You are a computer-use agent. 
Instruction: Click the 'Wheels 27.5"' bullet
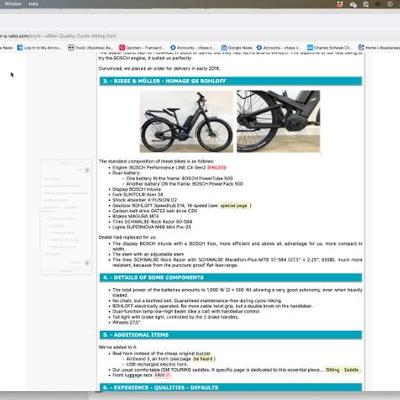126,322
